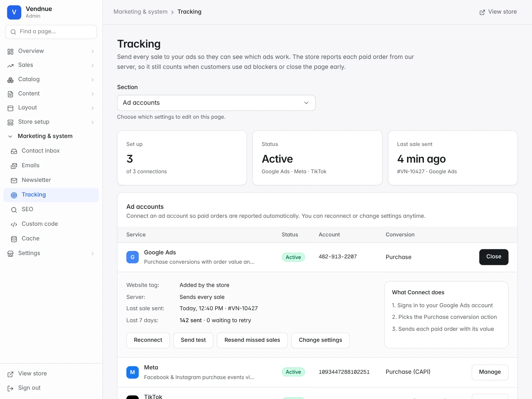The width and height of the screenshot is (532, 399).
Task: Click the Find a page search field
Action: point(51,32)
